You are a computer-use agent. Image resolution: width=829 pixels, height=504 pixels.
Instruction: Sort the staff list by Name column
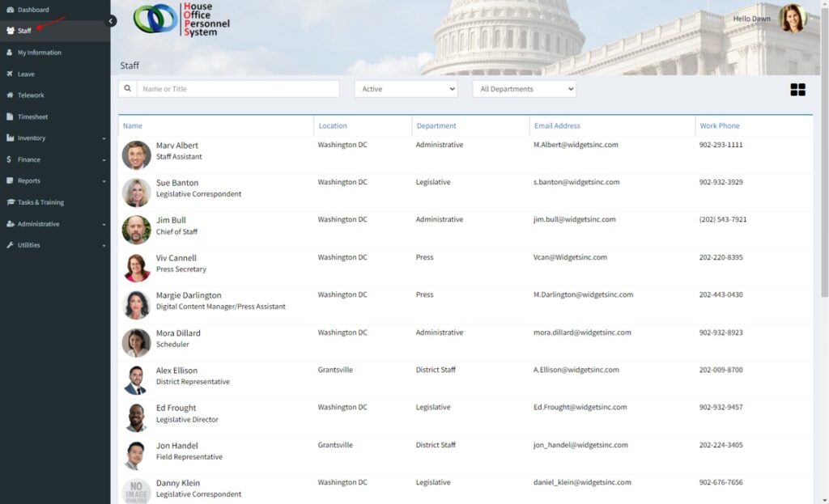(133, 126)
